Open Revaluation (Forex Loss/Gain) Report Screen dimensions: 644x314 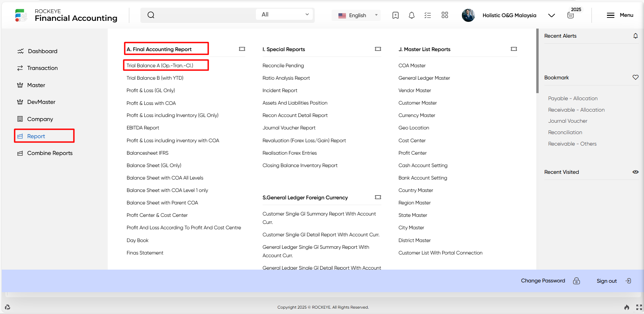coord(304,141)
